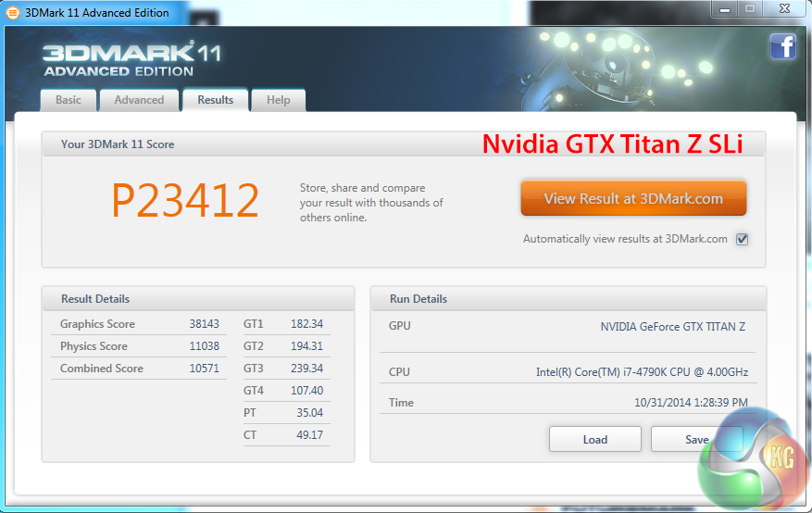Image resolution: width=812 pixels, height=513 pixels.
Task: Select the Results tab
Action: coord(216,100)
